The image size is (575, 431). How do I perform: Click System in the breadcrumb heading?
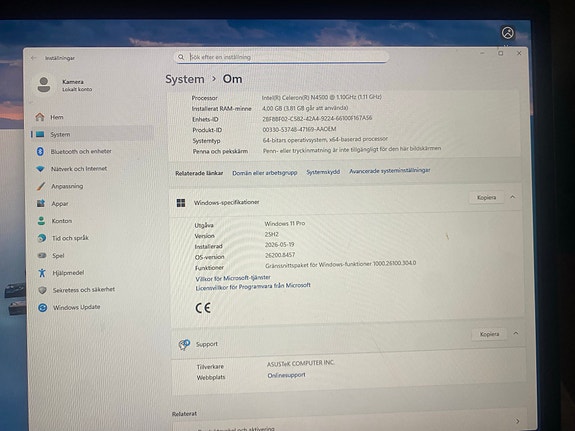184,79
